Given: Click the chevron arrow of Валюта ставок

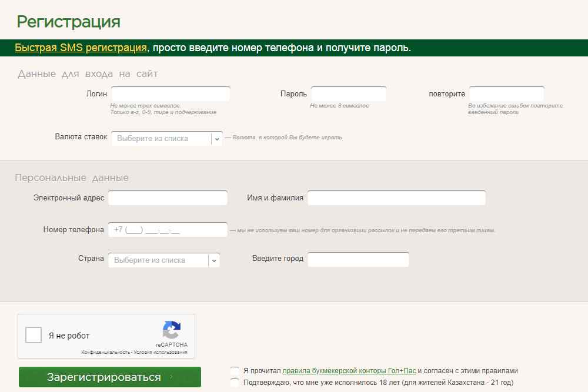Looking at the screenshot, I should click(216, 139).
